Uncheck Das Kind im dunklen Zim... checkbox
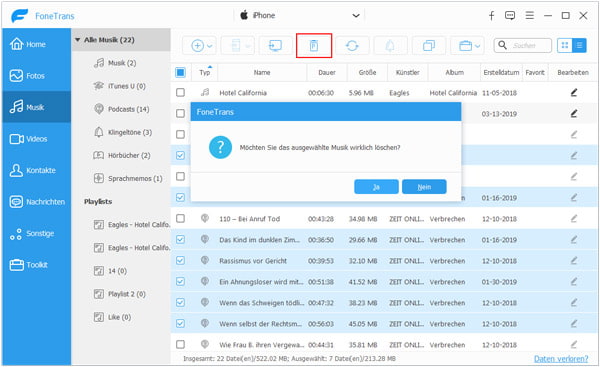Viewport: 600px width, 367px height. pos(180,240)
